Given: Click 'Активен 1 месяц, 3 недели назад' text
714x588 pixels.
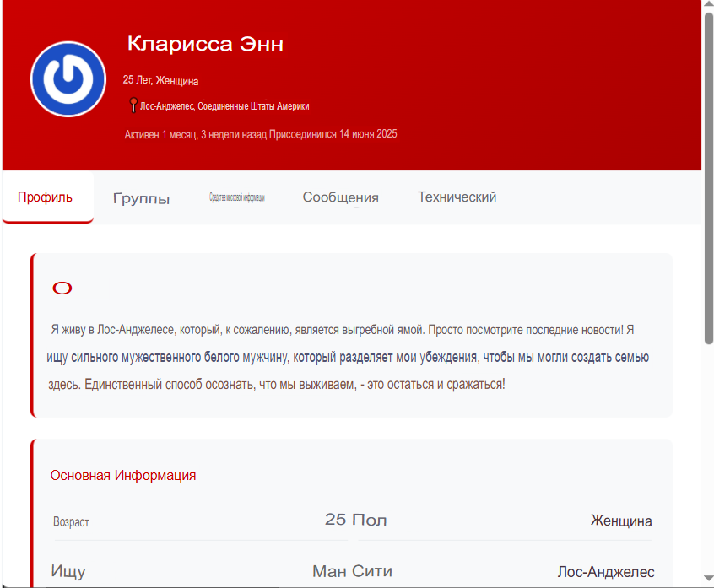Looking at the screenshot, I should click(x=195, y=135).
